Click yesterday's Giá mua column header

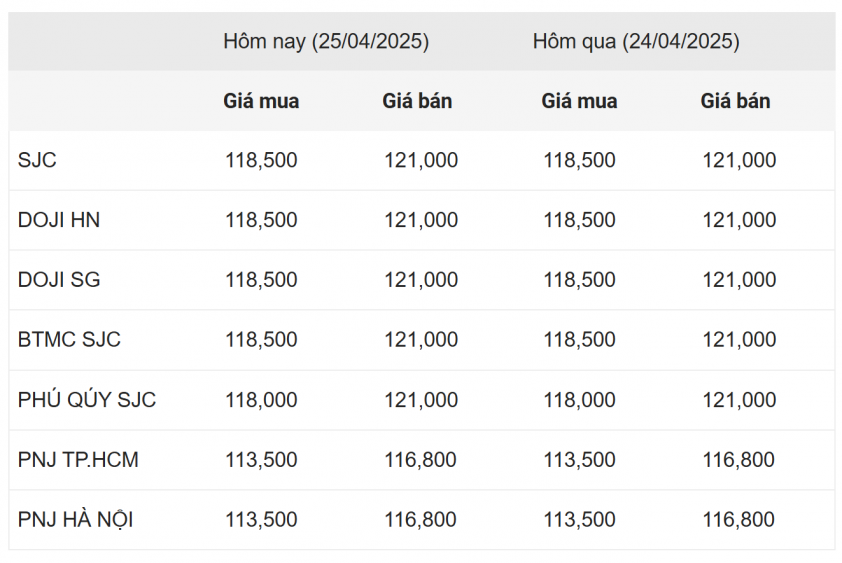coord(579,101)
